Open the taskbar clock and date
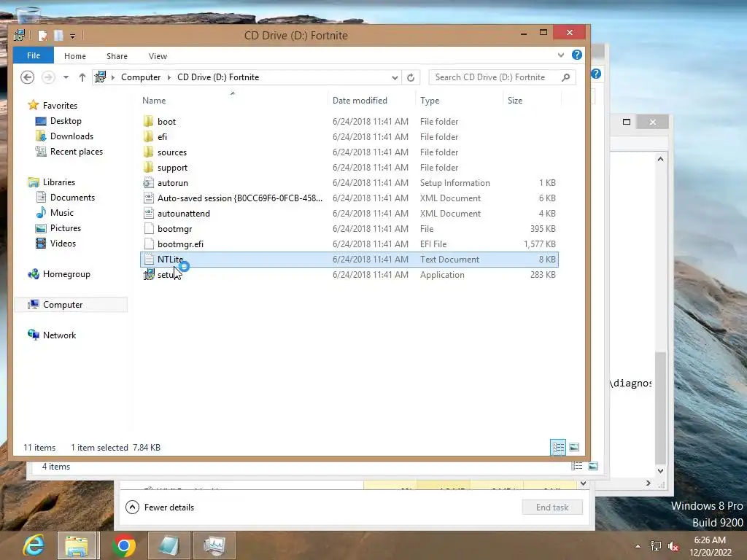Screen dimensions: 747x560 [710, 546]
